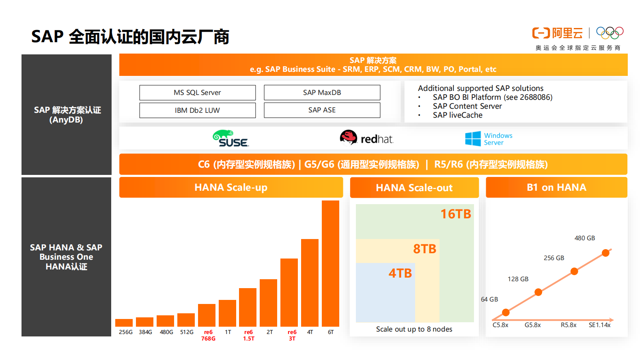Click the 64 GB data point
Screen dimensions: 644x362
click(x=506, y=312)
